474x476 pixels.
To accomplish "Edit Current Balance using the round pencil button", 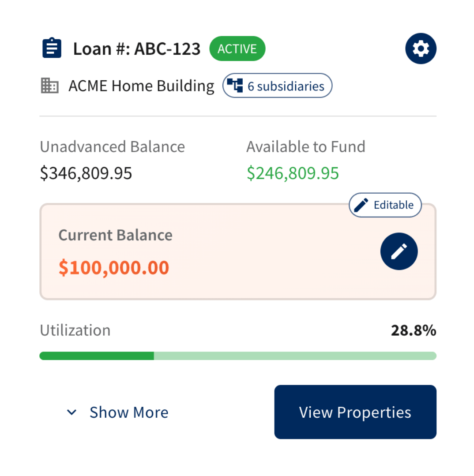I will (399, 251).
